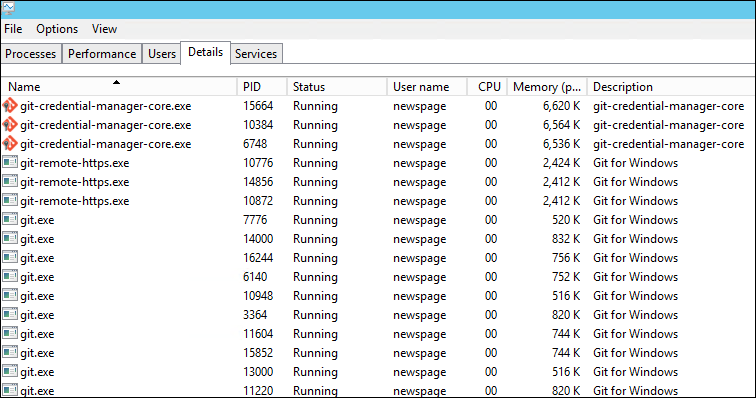
Task: Sort by the User name column header
Action: point(427,86)
